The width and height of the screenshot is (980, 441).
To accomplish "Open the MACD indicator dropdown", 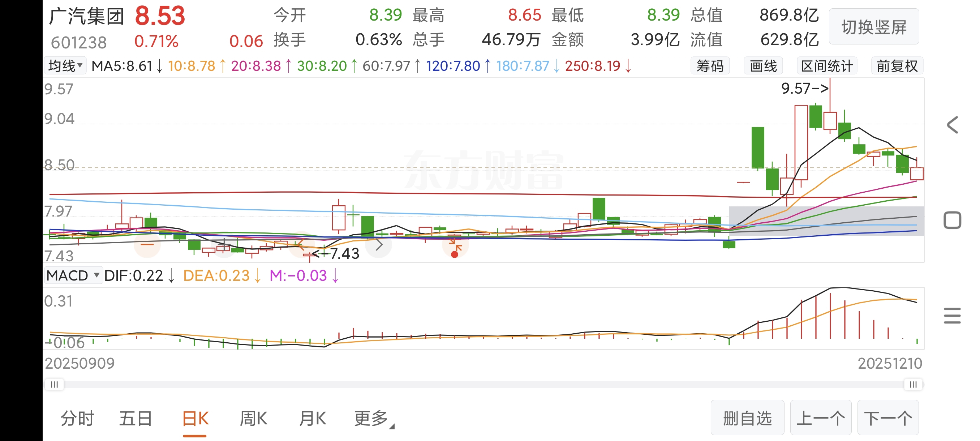I will pyautogui.click(x=73, y=275).
